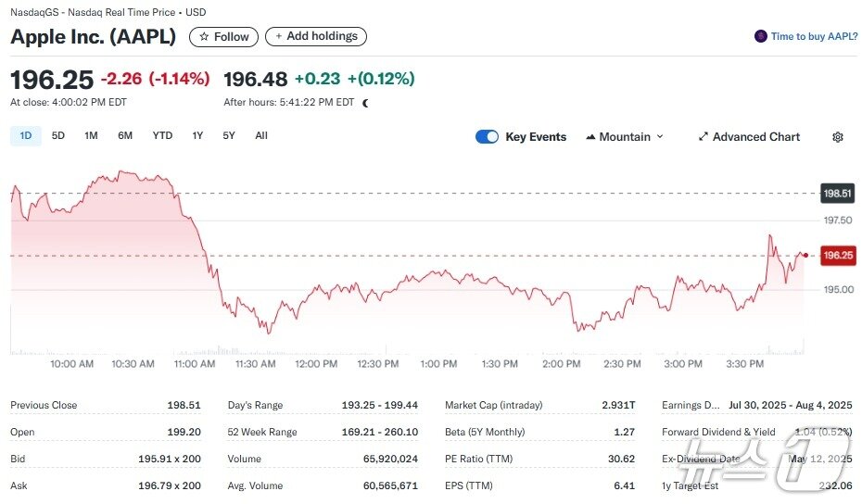The width and height of the screenshot is (862, 504).
Task: Click the Volume value 65,920,024
Action: (x=390, y=459)
